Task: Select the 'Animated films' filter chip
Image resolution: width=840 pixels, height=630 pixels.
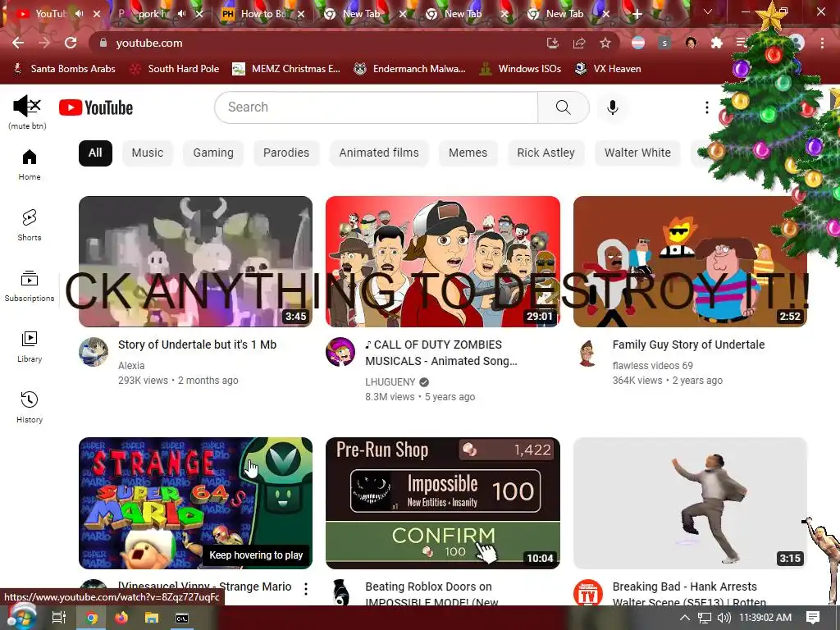Action: [379, 153]
